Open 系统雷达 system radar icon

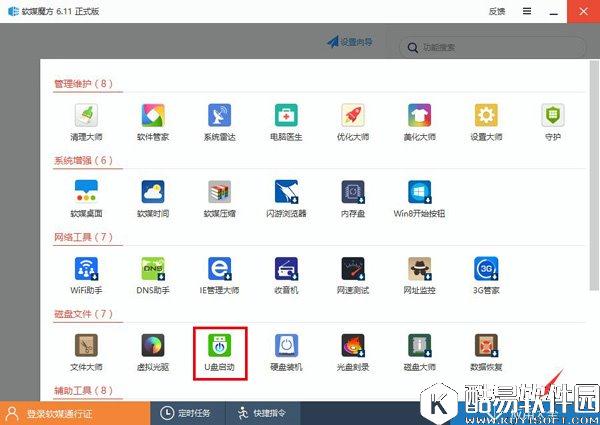pyautogui.click(x=219, y=115)
